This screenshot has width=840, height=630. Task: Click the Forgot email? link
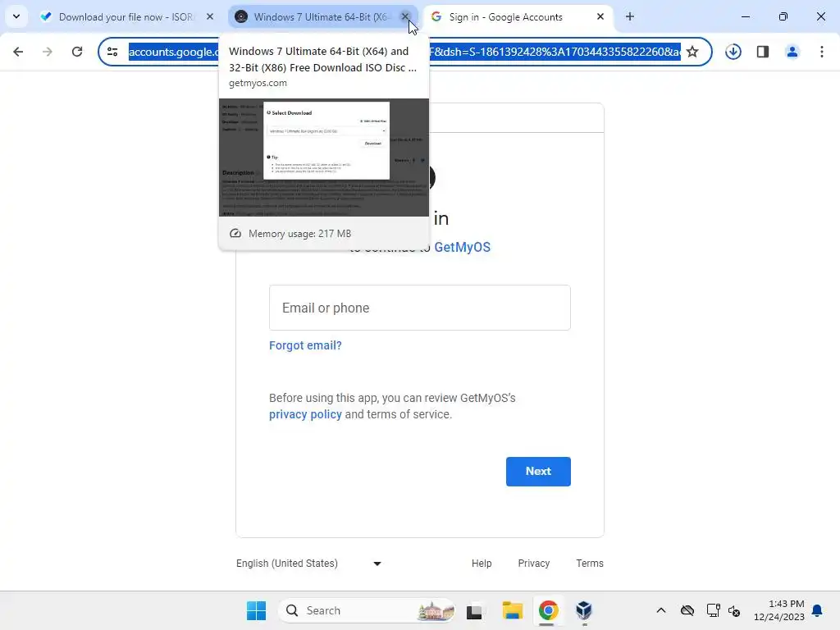[305, 345]
